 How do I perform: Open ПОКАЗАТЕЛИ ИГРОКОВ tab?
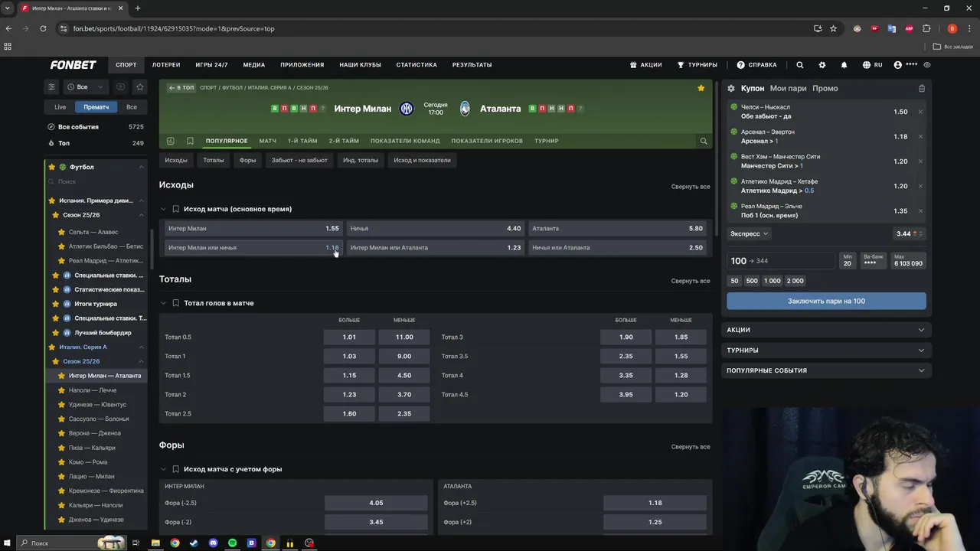[487, 141]
